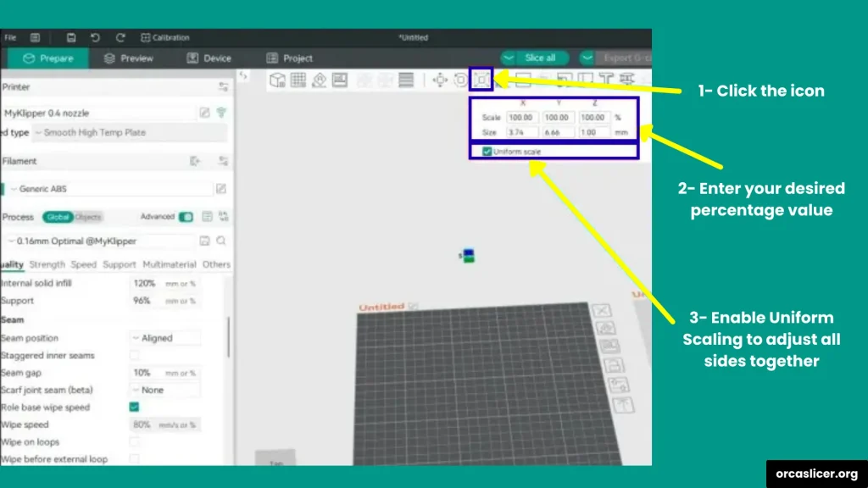
Task: Open the Generic ABS filament dropdown
Action: tap(109, 189)
